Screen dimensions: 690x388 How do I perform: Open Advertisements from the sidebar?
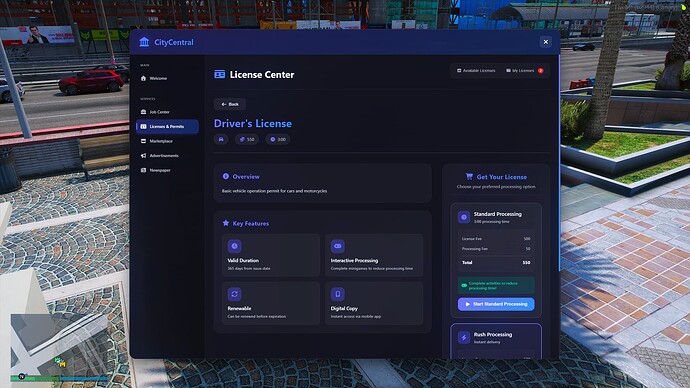167,156
